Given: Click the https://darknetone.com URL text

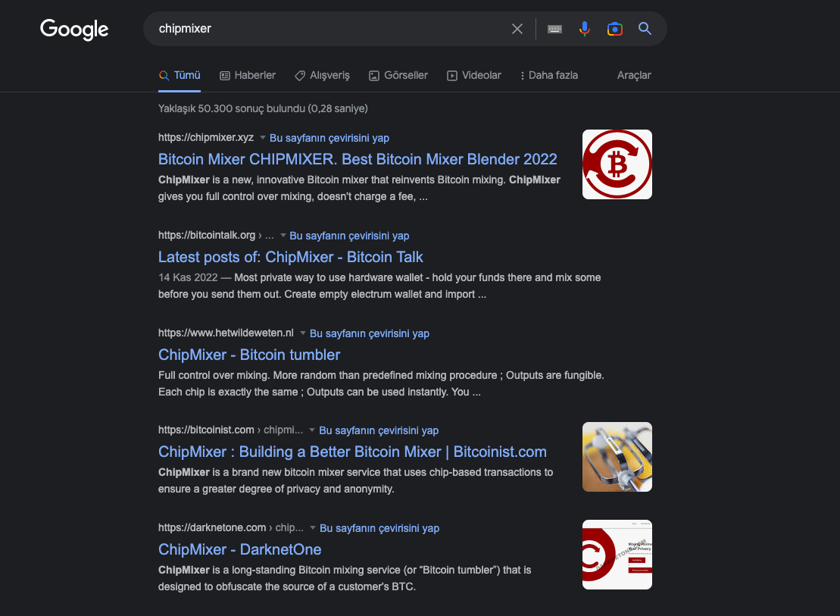Looking at the screenshot, I should point(212,527).
